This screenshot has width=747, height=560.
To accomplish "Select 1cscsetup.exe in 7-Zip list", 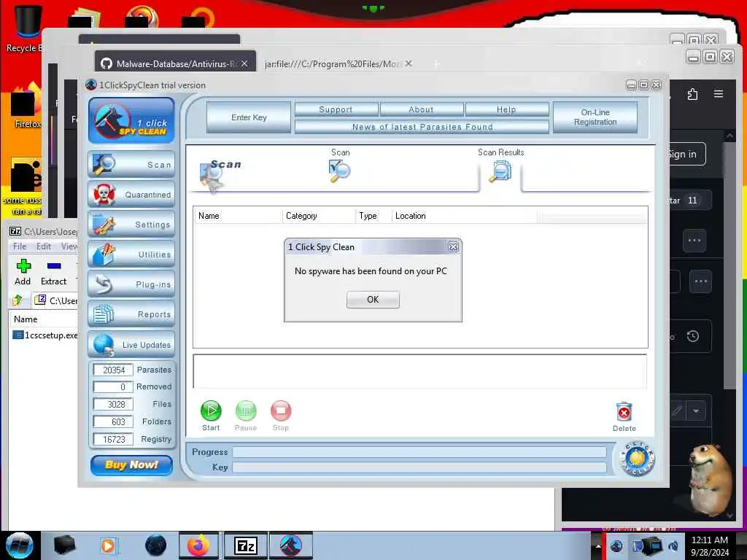I will [44, 335].
